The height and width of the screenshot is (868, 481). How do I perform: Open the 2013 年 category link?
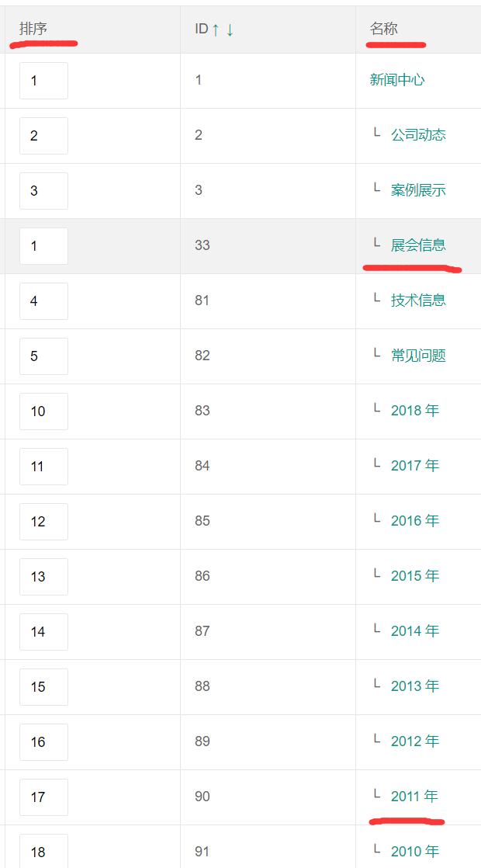tap(414, 686)
